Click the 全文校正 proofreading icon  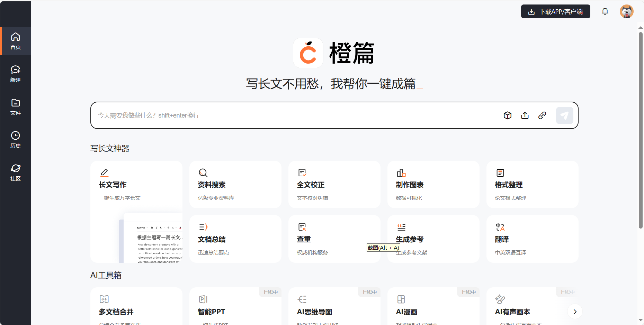[302, 173]
